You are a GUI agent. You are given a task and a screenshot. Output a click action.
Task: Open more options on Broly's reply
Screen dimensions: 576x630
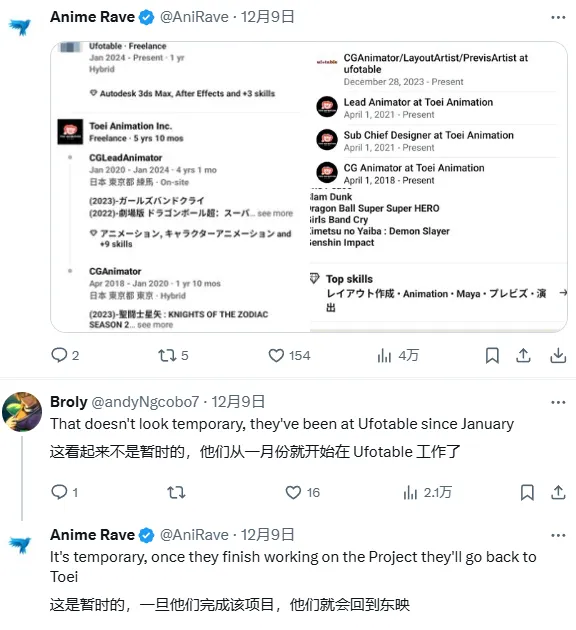[x=558, y=402]
